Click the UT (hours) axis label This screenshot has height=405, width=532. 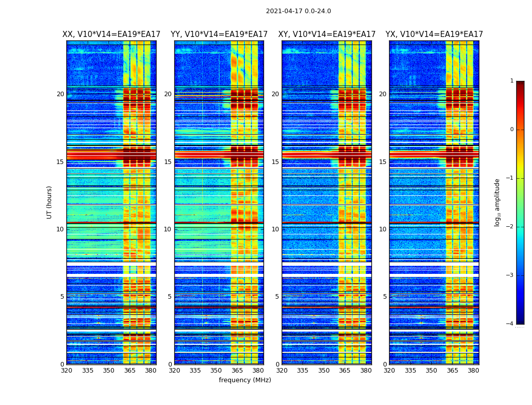point(49,202)
